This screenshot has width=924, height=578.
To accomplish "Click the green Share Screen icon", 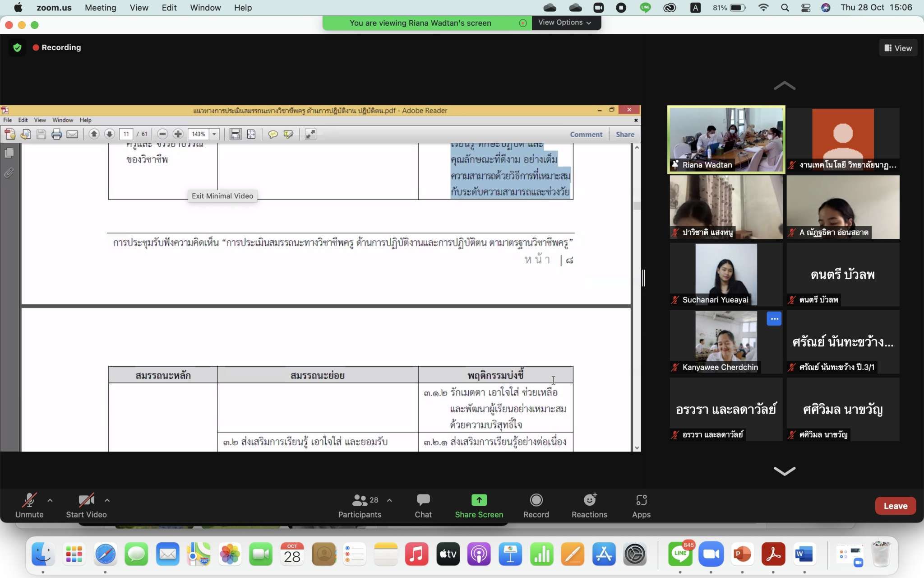I will pyautogui.click(x=479, y=500).
